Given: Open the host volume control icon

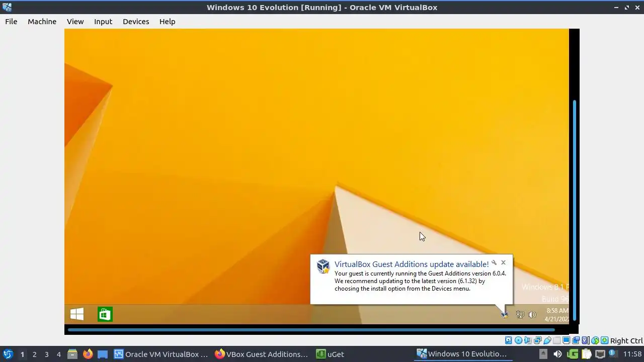Looking at the screenshot, I should 557,354.
